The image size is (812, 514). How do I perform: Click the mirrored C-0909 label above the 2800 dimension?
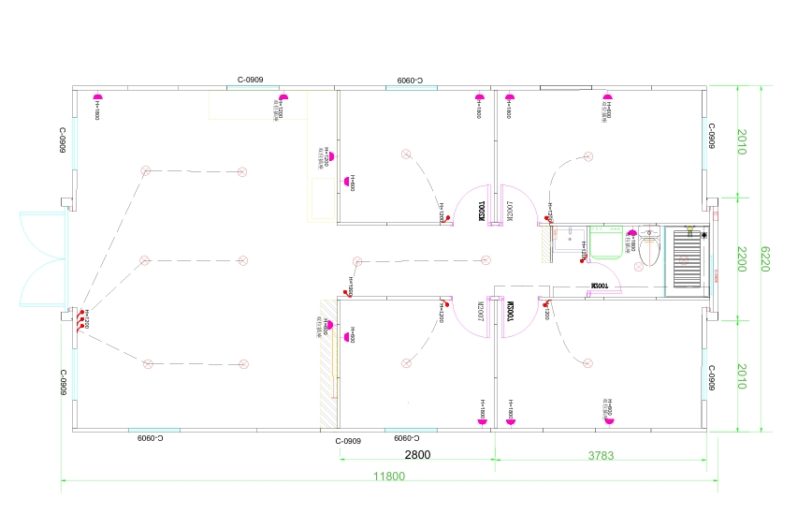(407, 438)
